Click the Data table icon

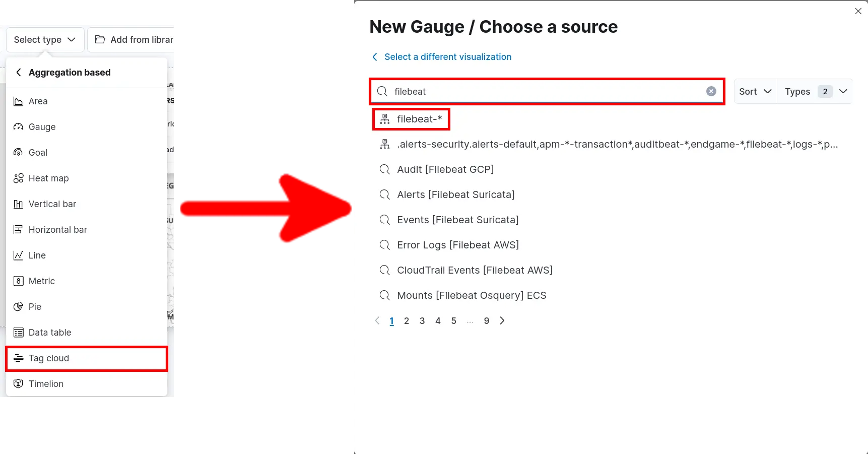(x=18, y=332)
